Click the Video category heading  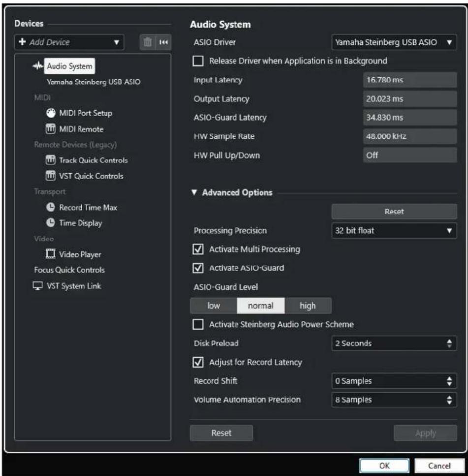pyautogui.click(x=44, y=238)
